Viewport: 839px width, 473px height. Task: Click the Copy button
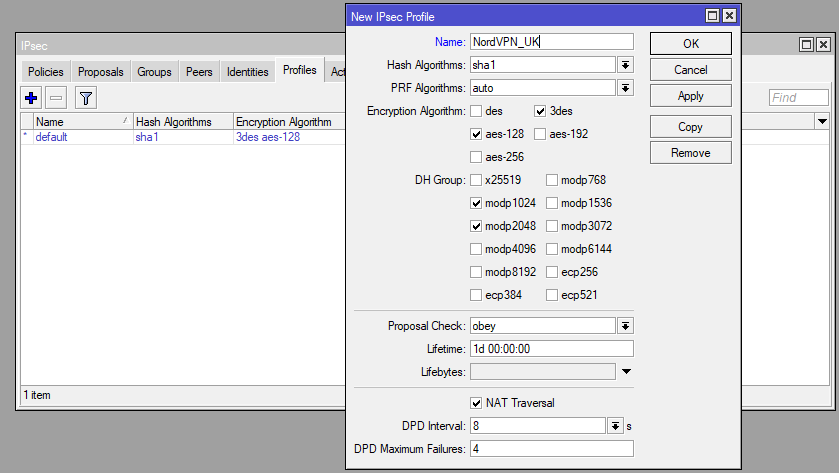[691, 127]
